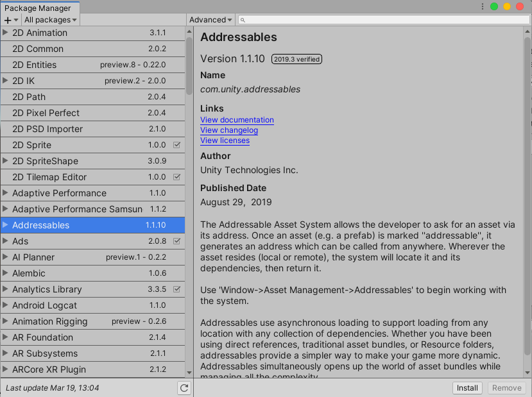Click the plus add package icon
Screen dimensions: 532x397
pyautogui.click(x=8, y=20)
